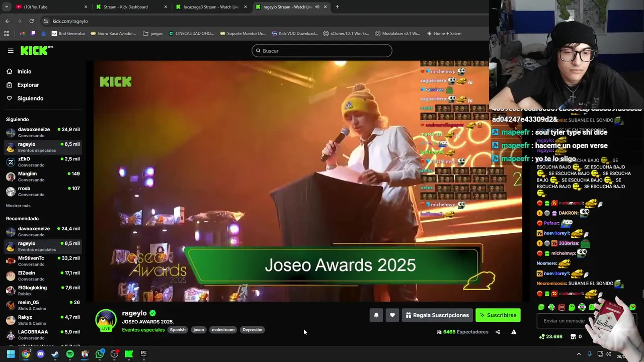
Task: Click Regala Suscripciones button
Action: [x=437, y=315]
